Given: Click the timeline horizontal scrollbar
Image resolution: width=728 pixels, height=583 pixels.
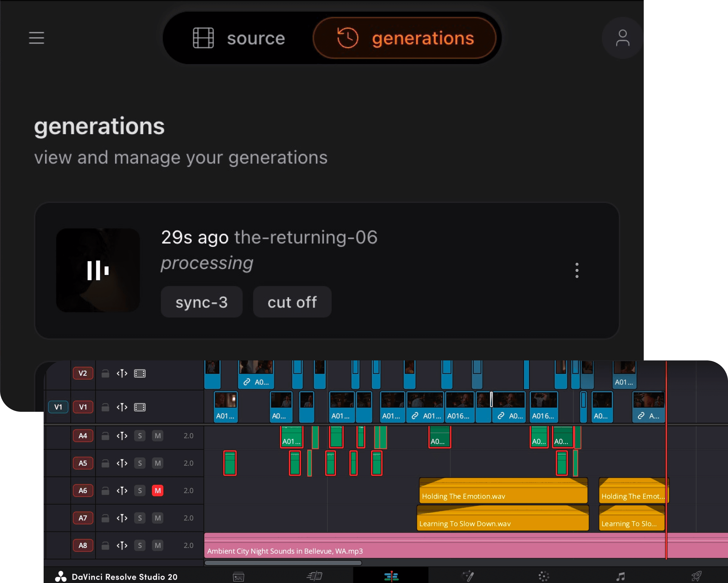Looking at the screenshot, I should (x=283, y=563).
